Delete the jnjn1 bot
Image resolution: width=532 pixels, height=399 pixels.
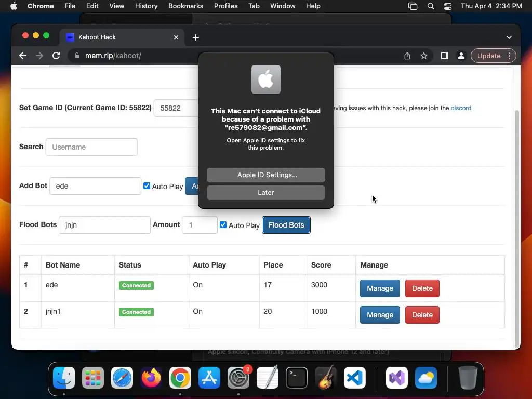coord(422,315)
